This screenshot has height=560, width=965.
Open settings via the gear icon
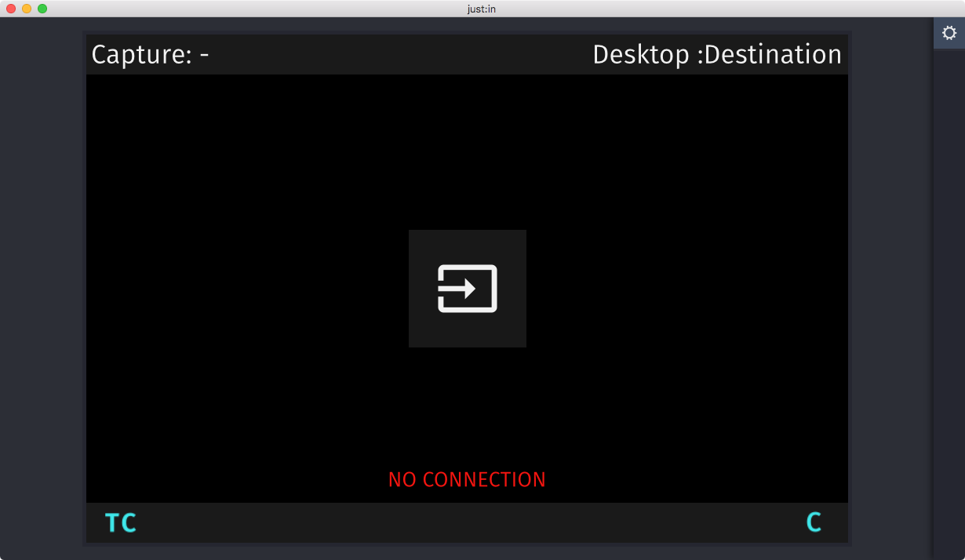click(x=949, y=33)
